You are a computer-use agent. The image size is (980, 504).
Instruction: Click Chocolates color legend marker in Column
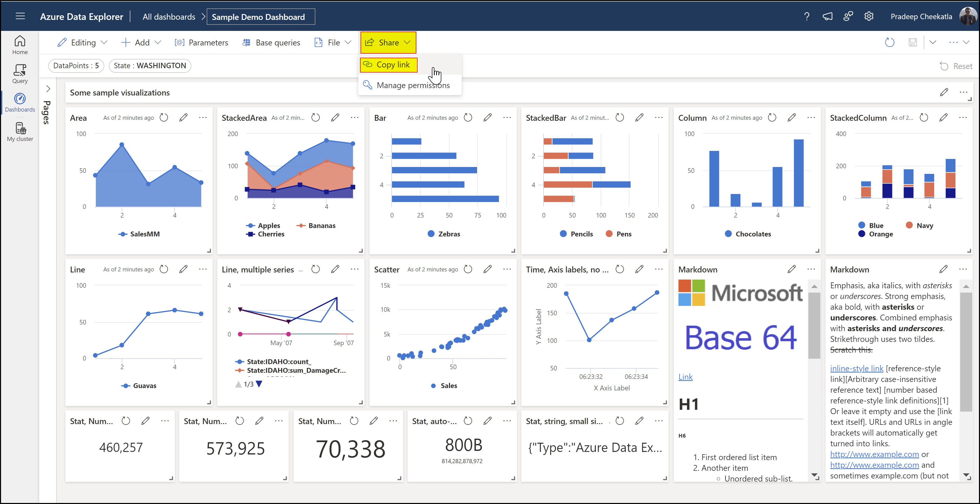(728, 234)
